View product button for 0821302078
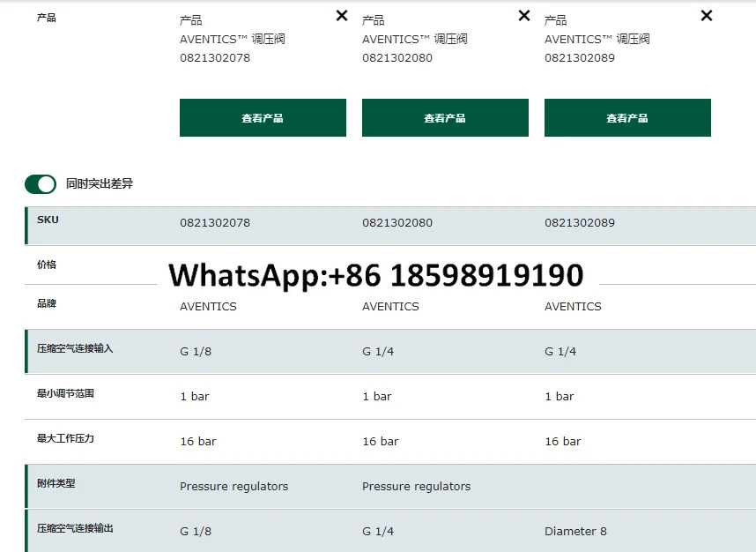 click(263, 118)
